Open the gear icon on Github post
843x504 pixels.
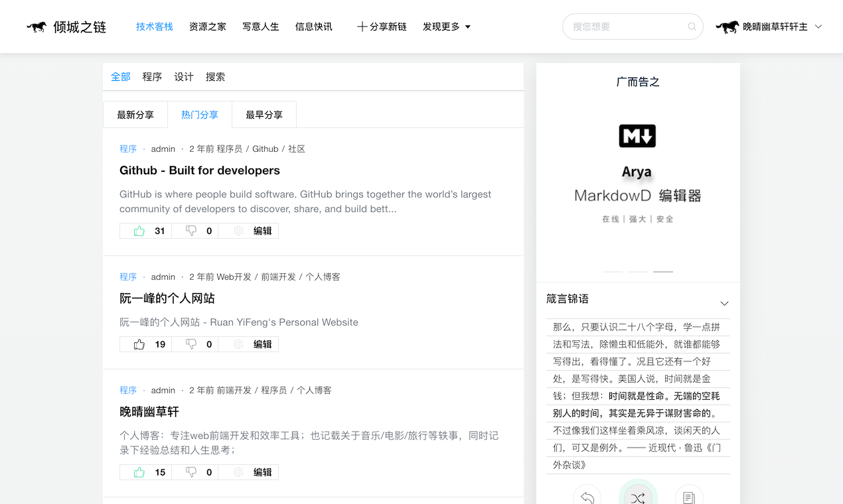[x=238, y=231]
